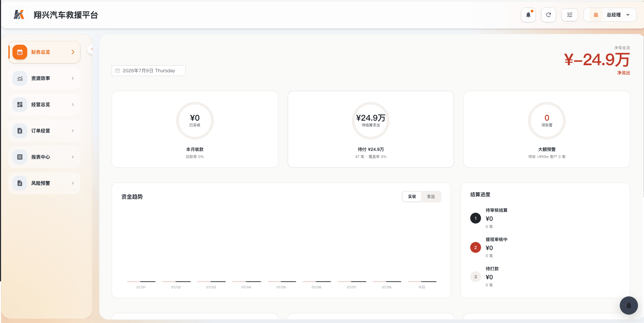Image resolution: width=644 pixels, height=323 pixels.
Task: Click the 资源效率 chart icon
Action: point(20,78)
